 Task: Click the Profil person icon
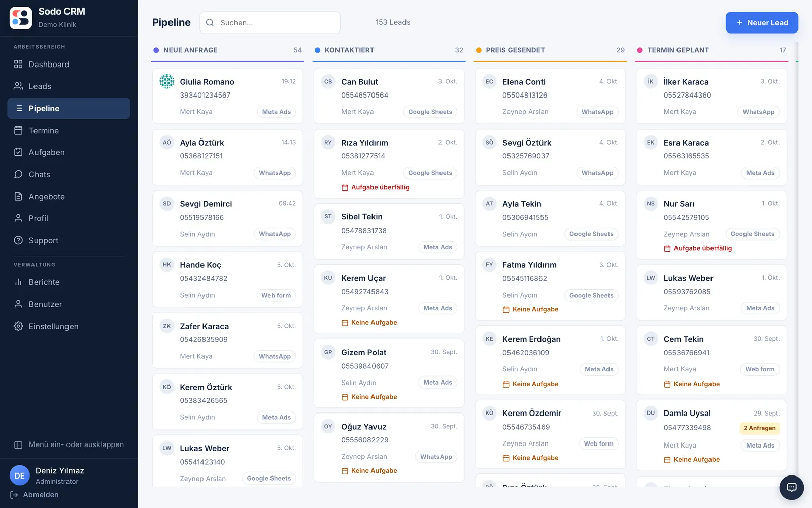pos(18,218)
